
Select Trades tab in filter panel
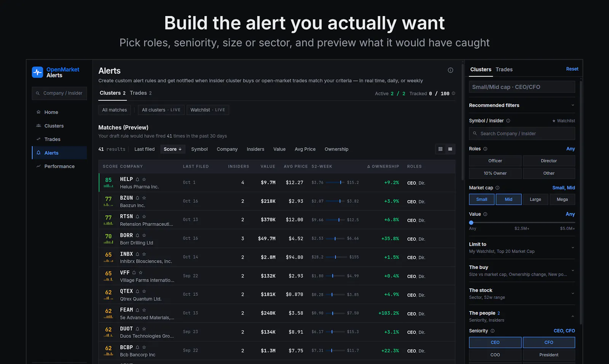click(504, 69)
